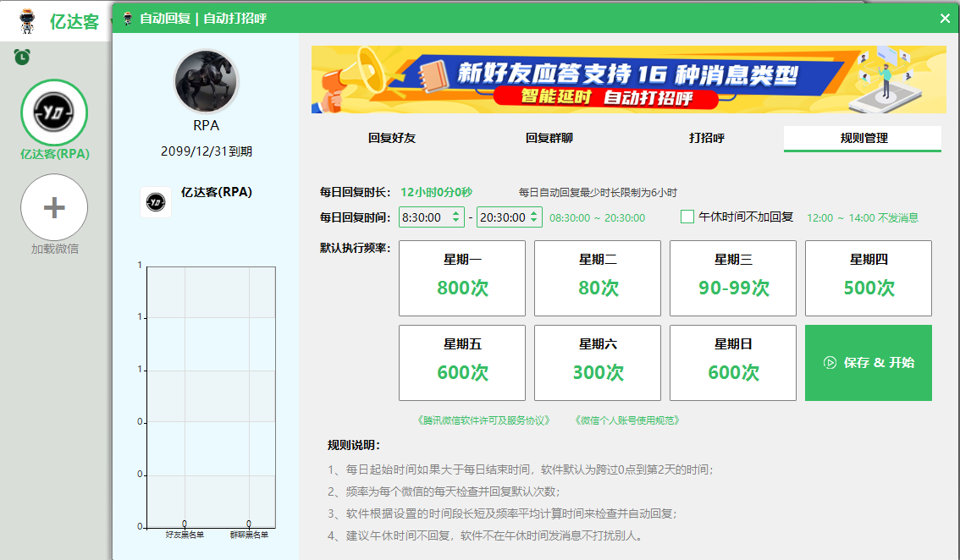Increase the 8:30:00 start time with up arrow
Image resolution: width=960 pixels, height=560 pixels.
456,213
